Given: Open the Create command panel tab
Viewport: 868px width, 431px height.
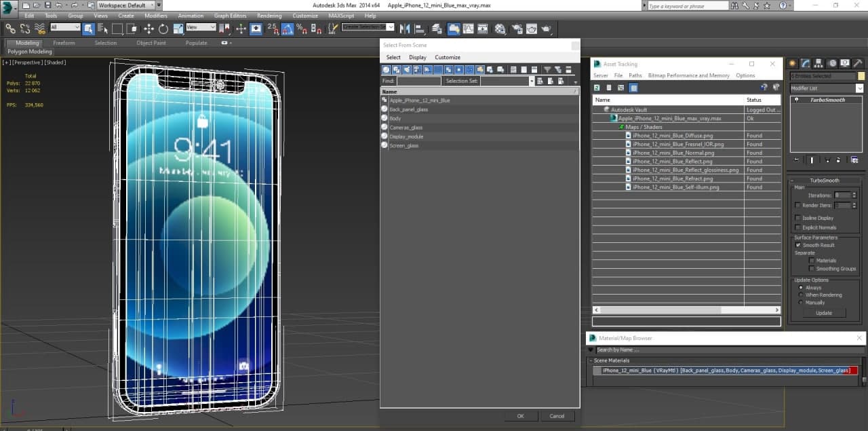Looking at the screenshot, I should point(793,63).
